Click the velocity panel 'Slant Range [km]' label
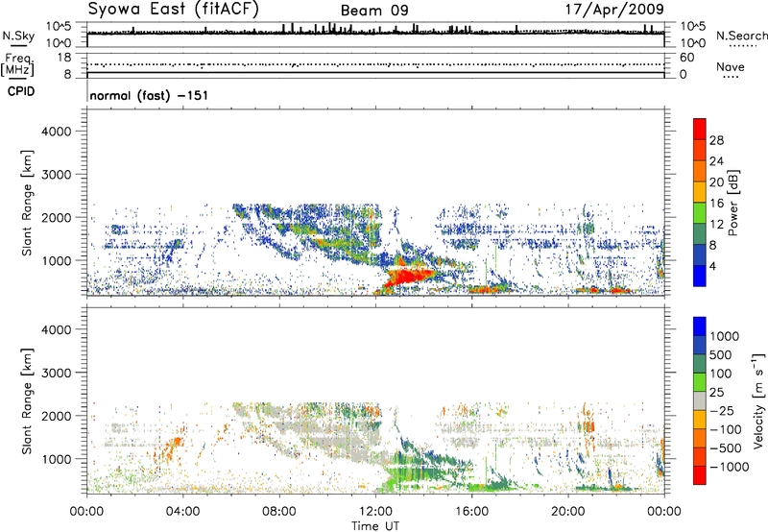The image size is (768, 532). point(27,401)
